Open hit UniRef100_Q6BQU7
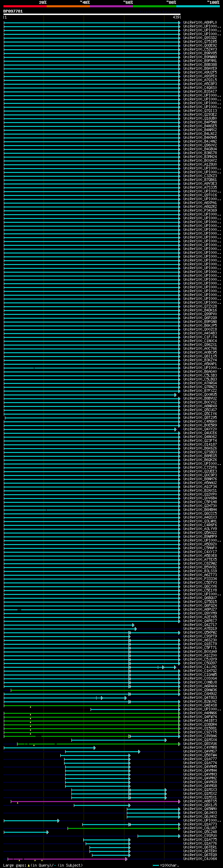Screen dimensions: 223x868 pos(200,598)
